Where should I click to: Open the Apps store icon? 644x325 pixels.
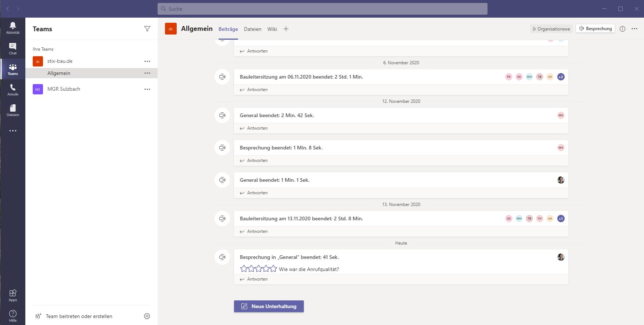click(12, 295)
